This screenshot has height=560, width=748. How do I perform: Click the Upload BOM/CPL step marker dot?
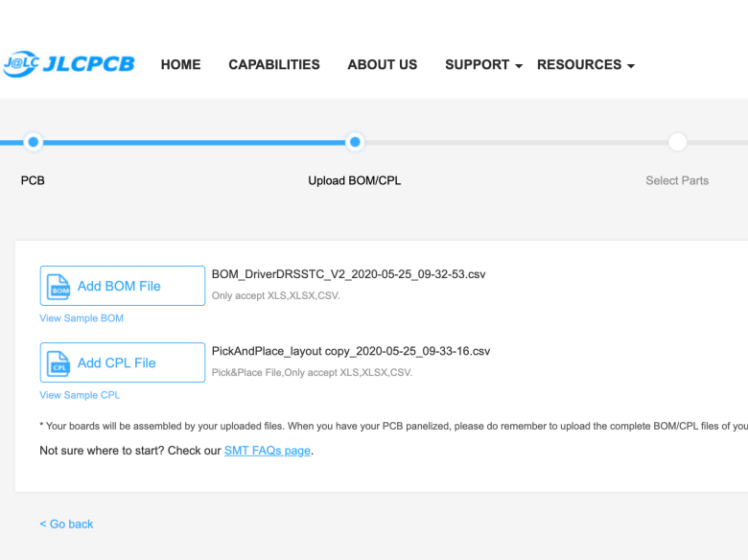pyautogui.click(x=355, y=142)
